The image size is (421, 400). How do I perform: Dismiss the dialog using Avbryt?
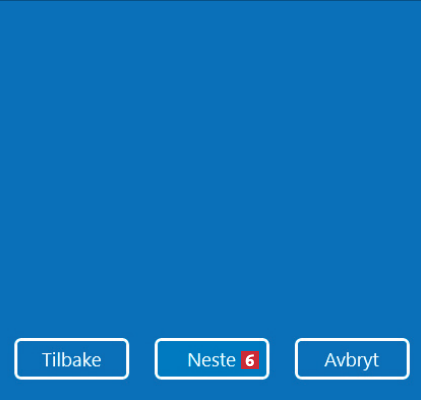point(352,359)
